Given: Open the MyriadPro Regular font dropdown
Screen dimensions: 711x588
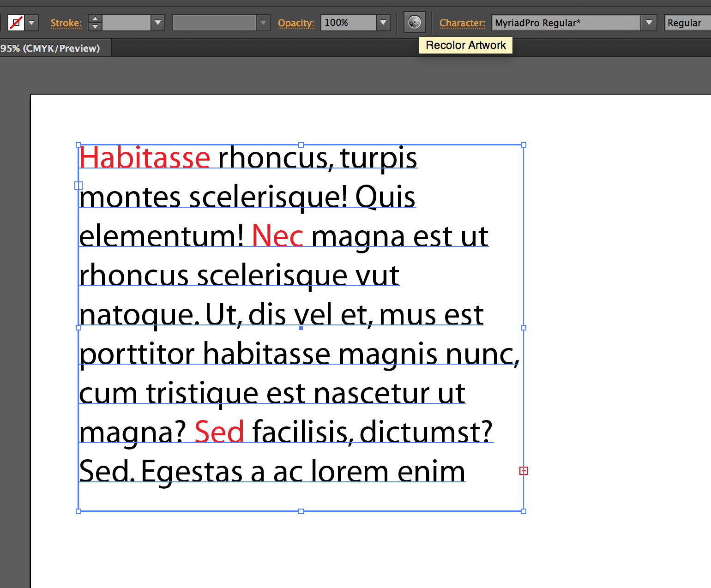Looking at the screenshot, I should tap(649, 22).
